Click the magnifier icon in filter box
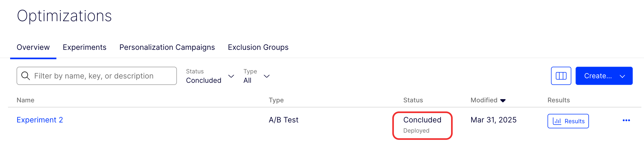 click(26, 76)
